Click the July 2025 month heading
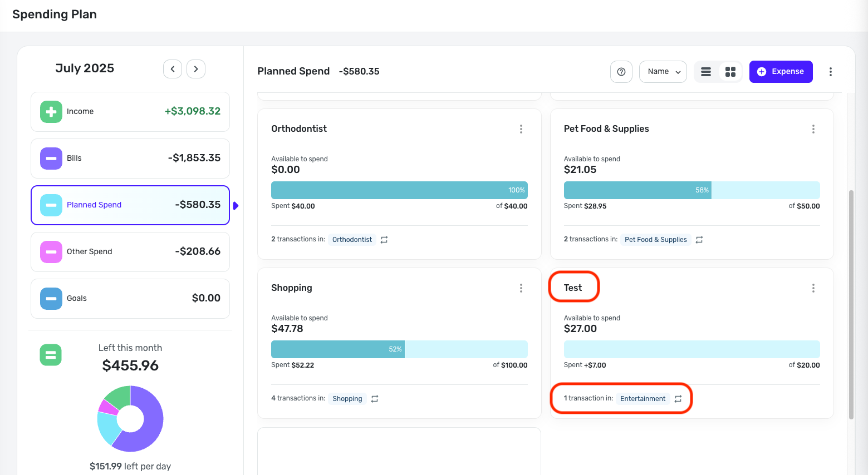The height and width of the screenshot is (475, 868). pyautogui.click(x=85, y=68)
